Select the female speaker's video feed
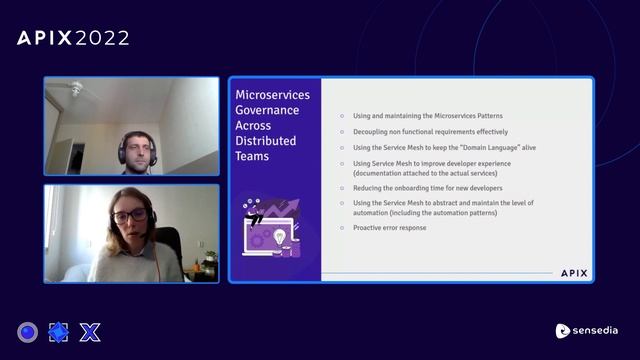This screenshot has height=360, width=640. coord(131,233)
